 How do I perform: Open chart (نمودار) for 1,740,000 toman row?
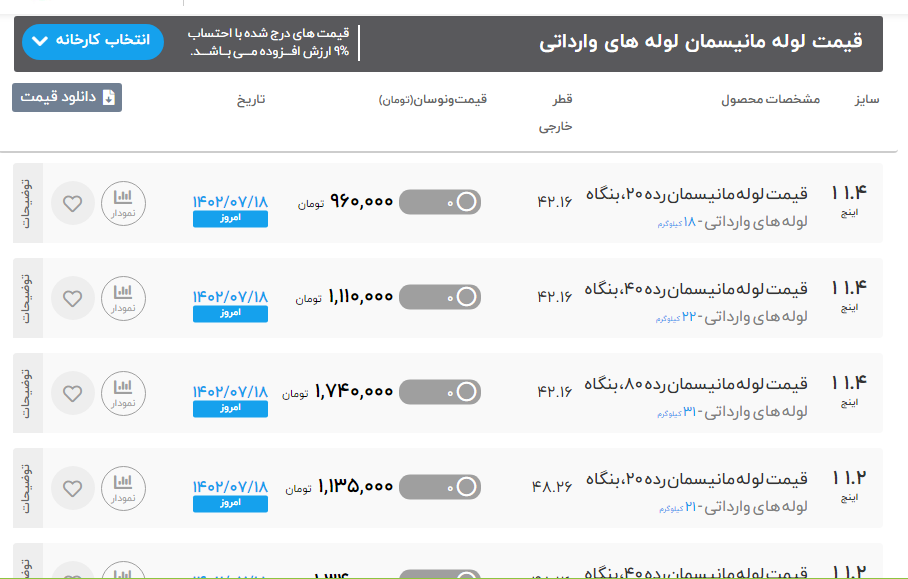click(123, 392)
